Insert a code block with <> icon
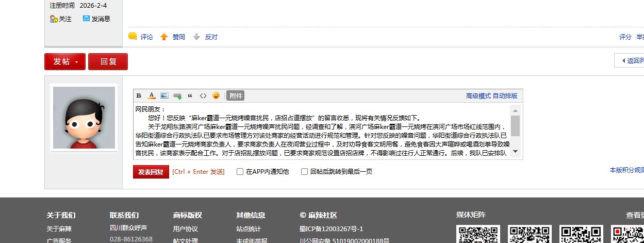The width and height of the screenshot is (644, 243). click(x=203, y=96)
